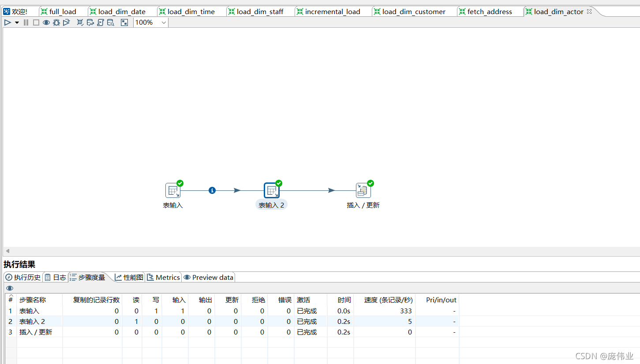Stop the transformation with the square icon
This screenshot has width=640, height=364.
tap(36, 22)
